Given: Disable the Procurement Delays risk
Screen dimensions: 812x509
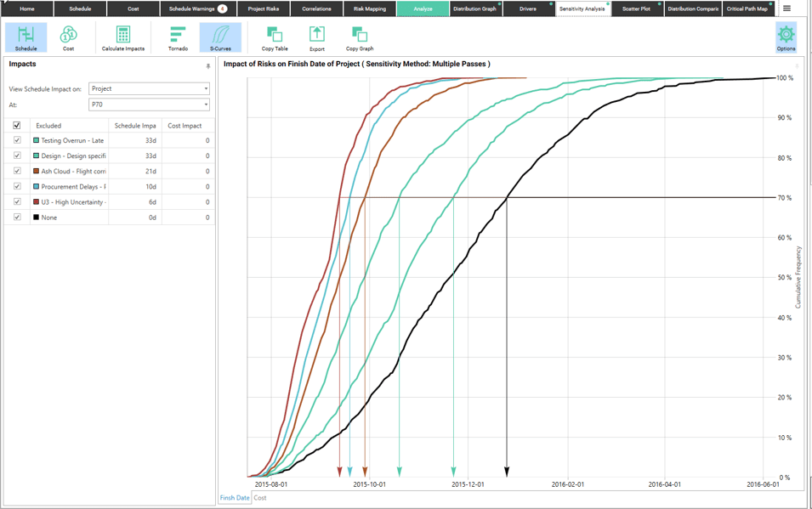Looking at the screenshot, I should [15, 186].
